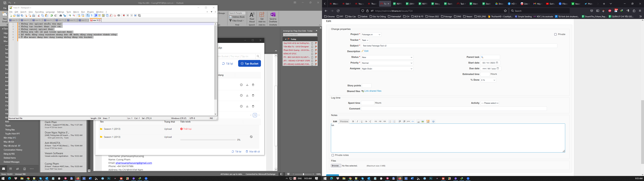Click the Send to OneNote icon in Outlook
644x181 pixels.
coord(273,17)
